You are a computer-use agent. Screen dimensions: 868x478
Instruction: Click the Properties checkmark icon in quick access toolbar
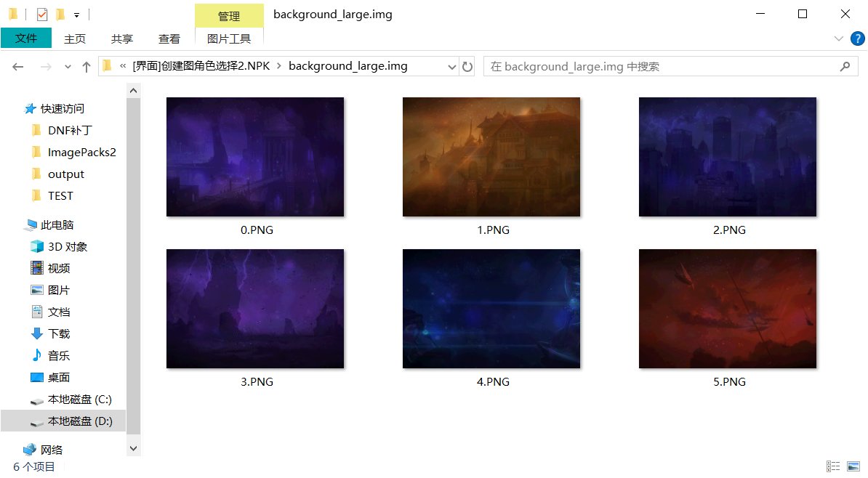click(x=42, y=15)
